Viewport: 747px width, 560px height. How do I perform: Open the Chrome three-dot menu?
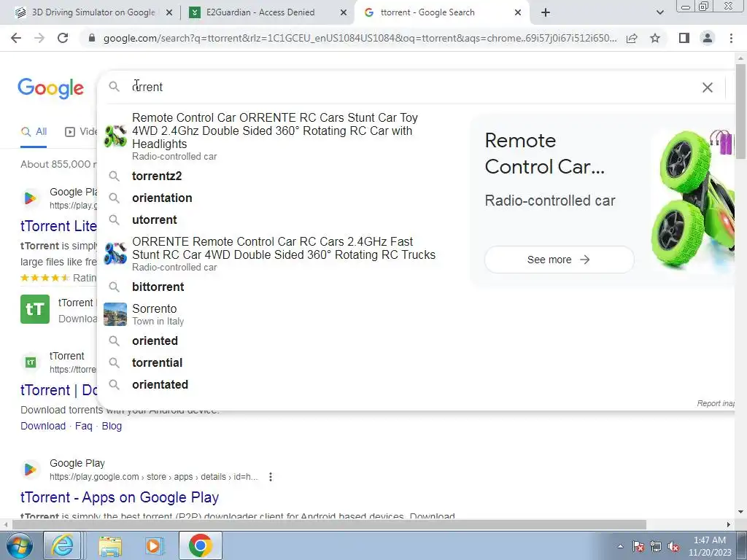[731, 38]
